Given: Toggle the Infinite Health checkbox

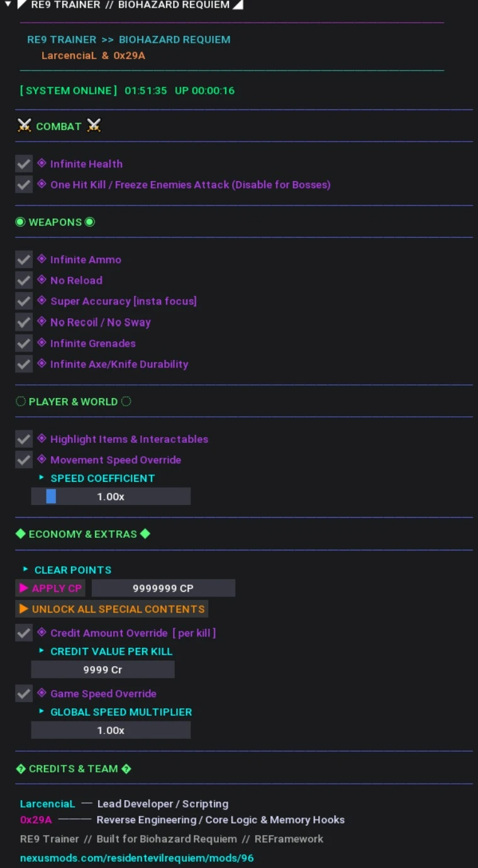Looking at the screenshot, I should tap(24, 164).
